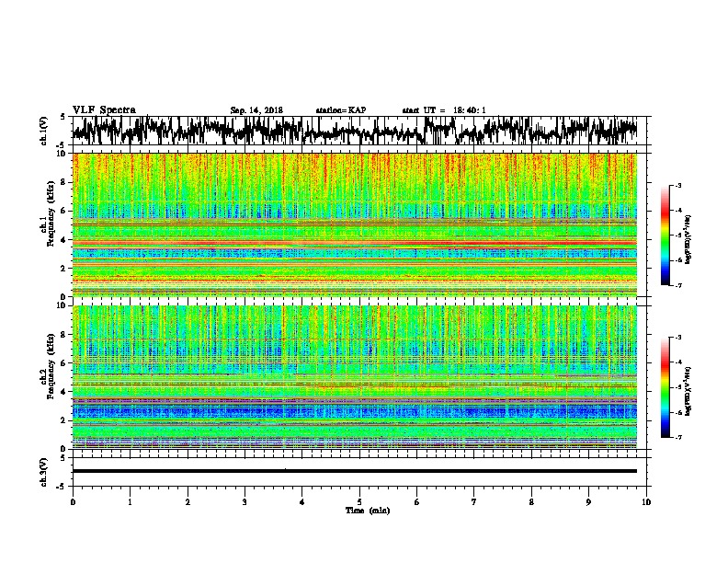The height and width of the screenshot is (563, 728).
Task: Click the "8" kHz tick on ch.1 frequency axis
Action: pyautogui.click(x=64, y=182)
